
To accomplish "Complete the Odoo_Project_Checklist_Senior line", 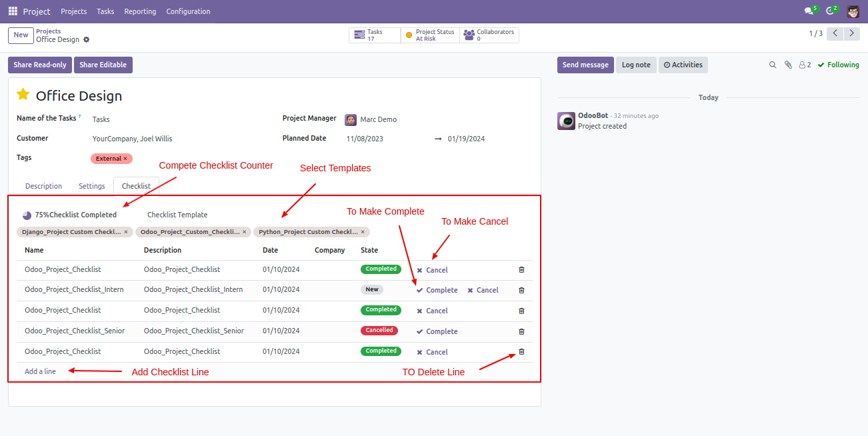I will coord(437,331).
